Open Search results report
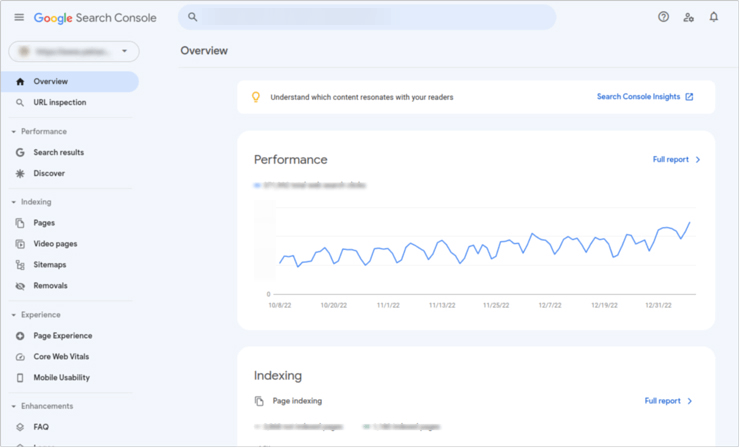This screenshot has height=448, width=740. click(59, 152)
